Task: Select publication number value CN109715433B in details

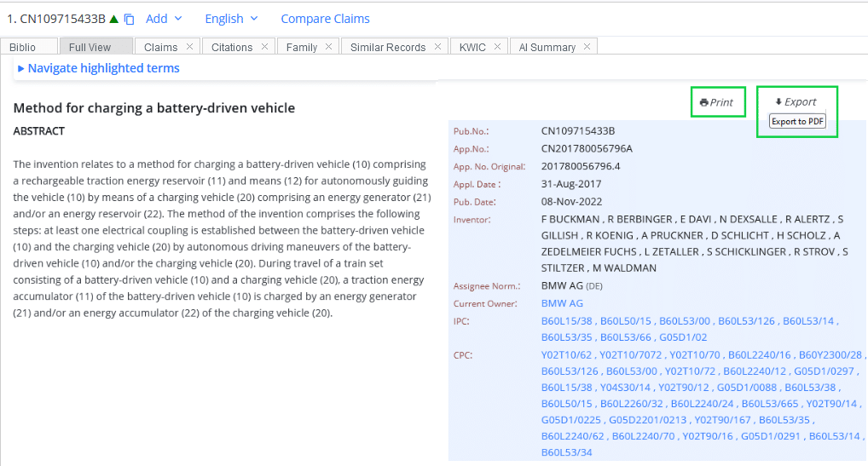Action: tap(578, 131)
